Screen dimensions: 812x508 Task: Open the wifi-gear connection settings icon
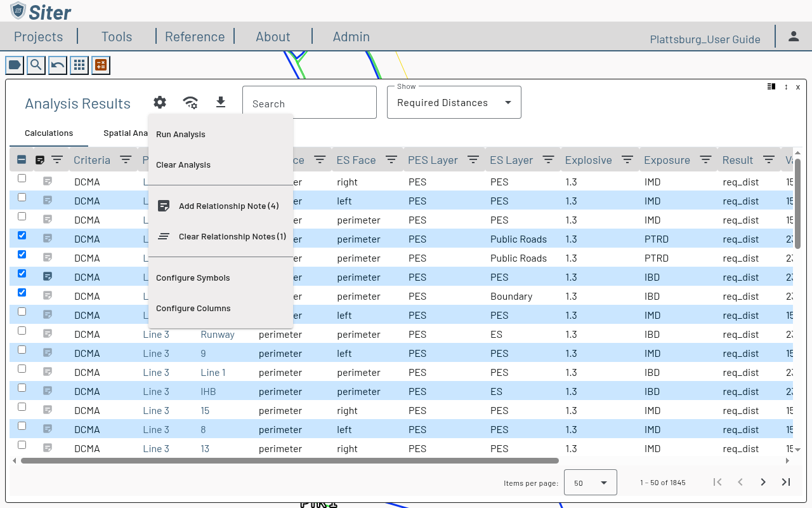click(x=190, y=102)
